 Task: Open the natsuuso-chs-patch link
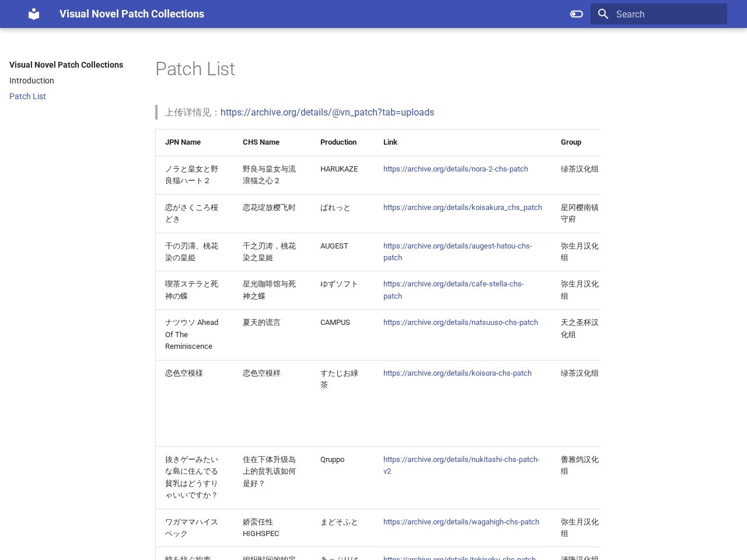[x=460, y=323]
